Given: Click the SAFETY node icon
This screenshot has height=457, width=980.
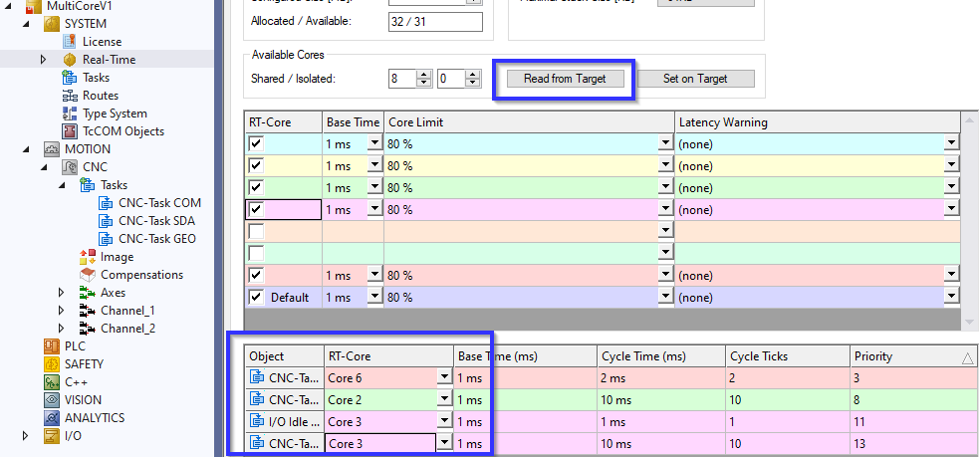Looking at the screenshot, I should click(x=52, y=363).
